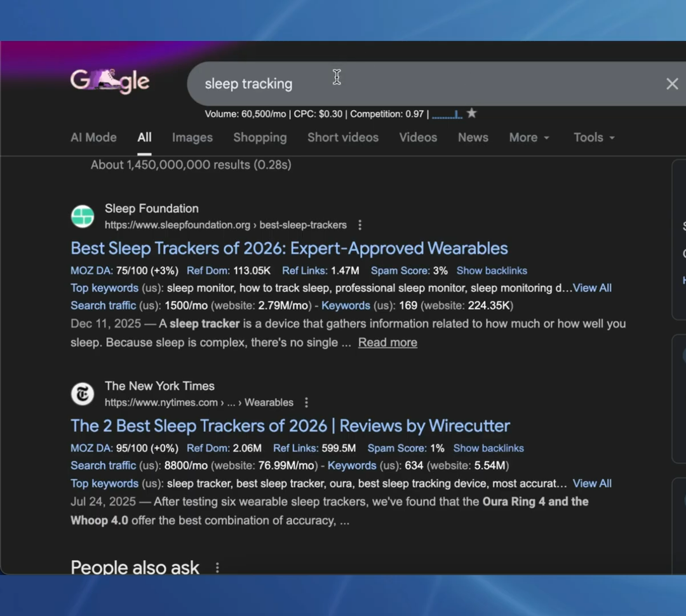Select the Short videos tab
The image size is (686, 616).
(342, 137)
